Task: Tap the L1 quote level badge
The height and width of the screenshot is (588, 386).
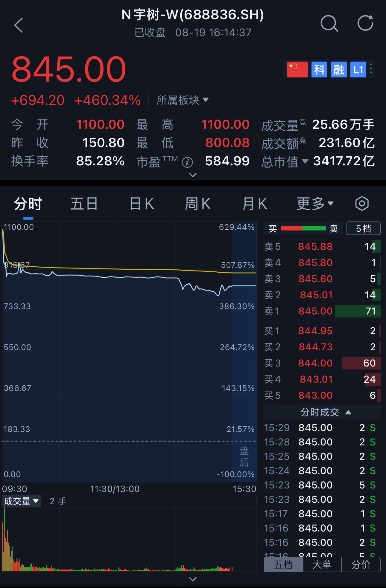Action: pyautogui.click(x=358, y=70)
